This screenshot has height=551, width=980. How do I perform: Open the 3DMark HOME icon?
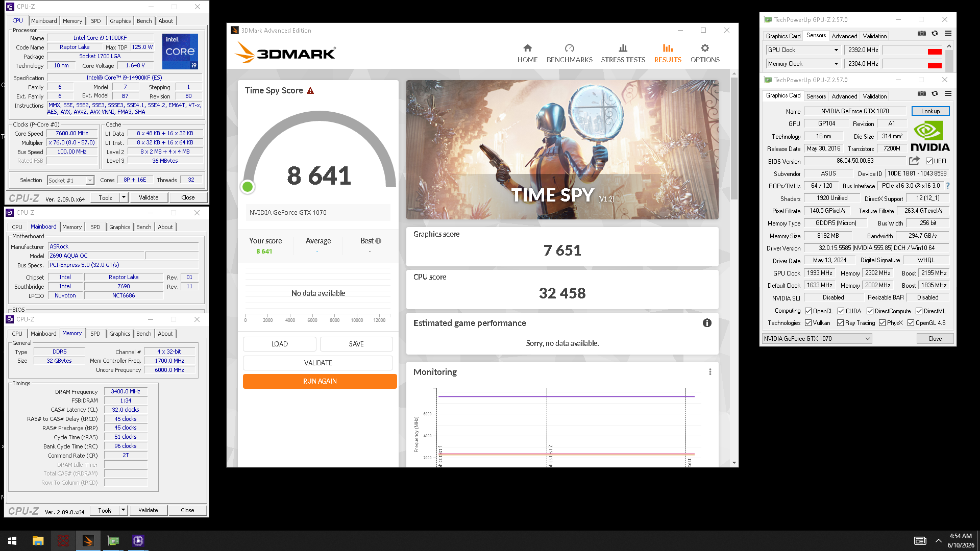(x=527, y=48)
